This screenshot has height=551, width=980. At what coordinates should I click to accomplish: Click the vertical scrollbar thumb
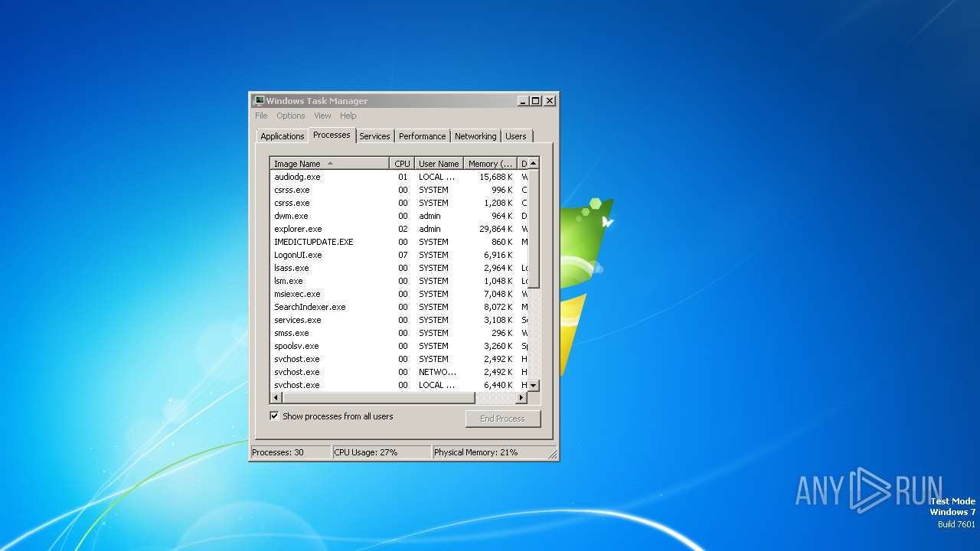[534, 229]
